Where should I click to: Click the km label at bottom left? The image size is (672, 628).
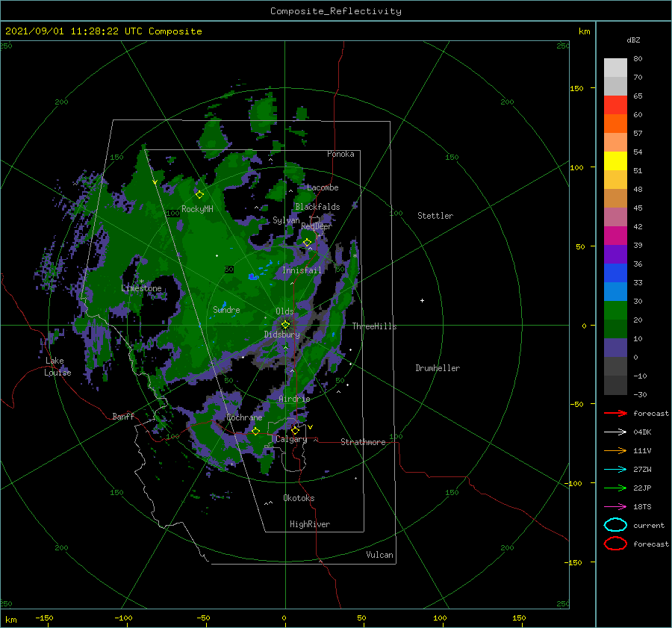tap(10, 620)
